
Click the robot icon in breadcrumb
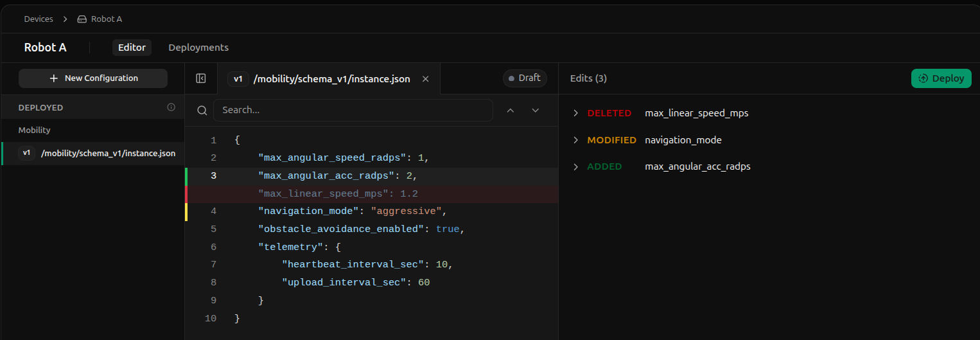(82, 19)
